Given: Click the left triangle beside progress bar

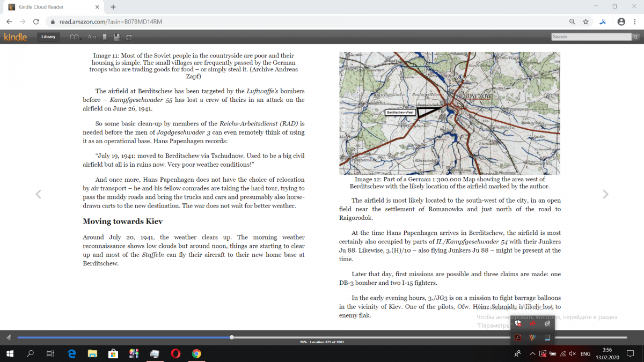Looking at the screenshot, I should coord(8,337).
